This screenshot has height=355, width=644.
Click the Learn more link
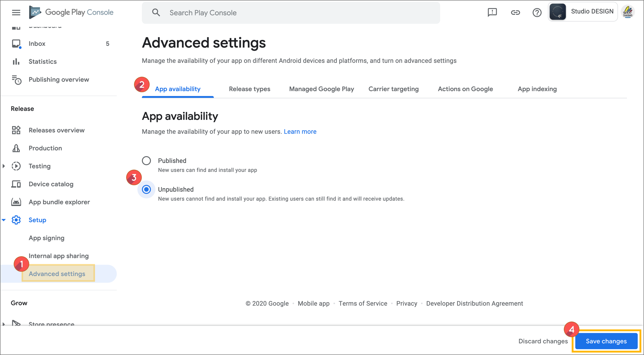300,132
